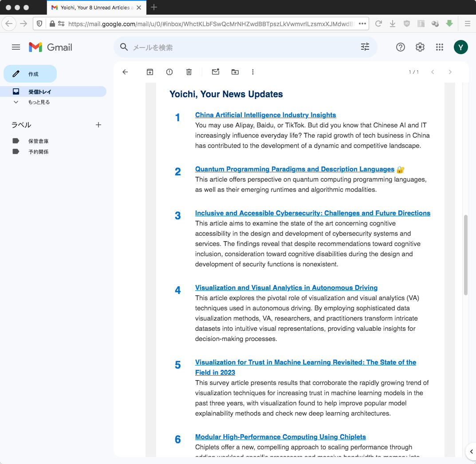Screen dimensions: 476x464
Task: Go back to inbox list arrow
Action: tap(125, 72)
